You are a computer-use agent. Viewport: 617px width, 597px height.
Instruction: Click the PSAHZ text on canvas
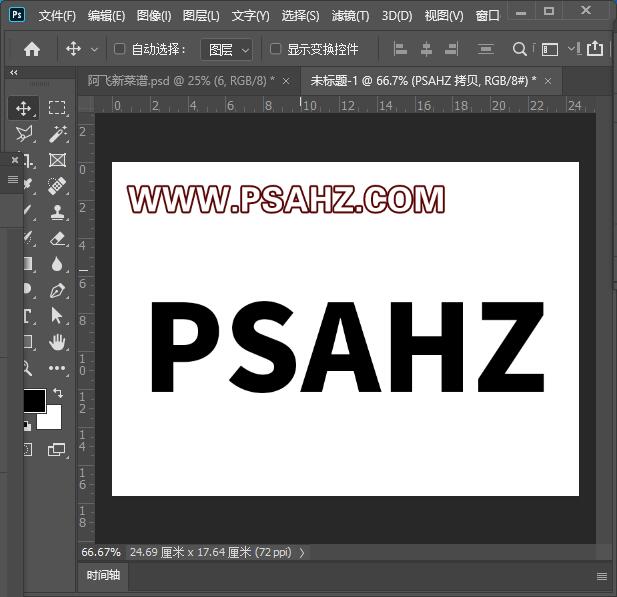coord(347,347)
